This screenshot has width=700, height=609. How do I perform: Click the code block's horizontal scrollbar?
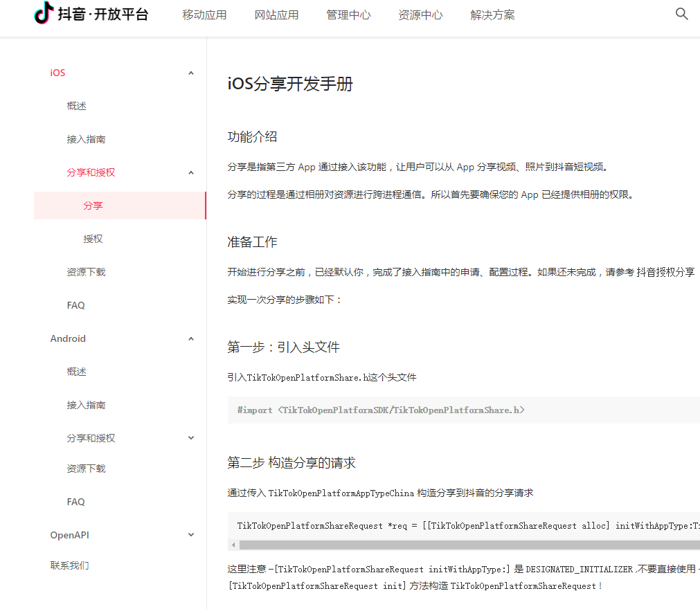click(x=464, y=545)
